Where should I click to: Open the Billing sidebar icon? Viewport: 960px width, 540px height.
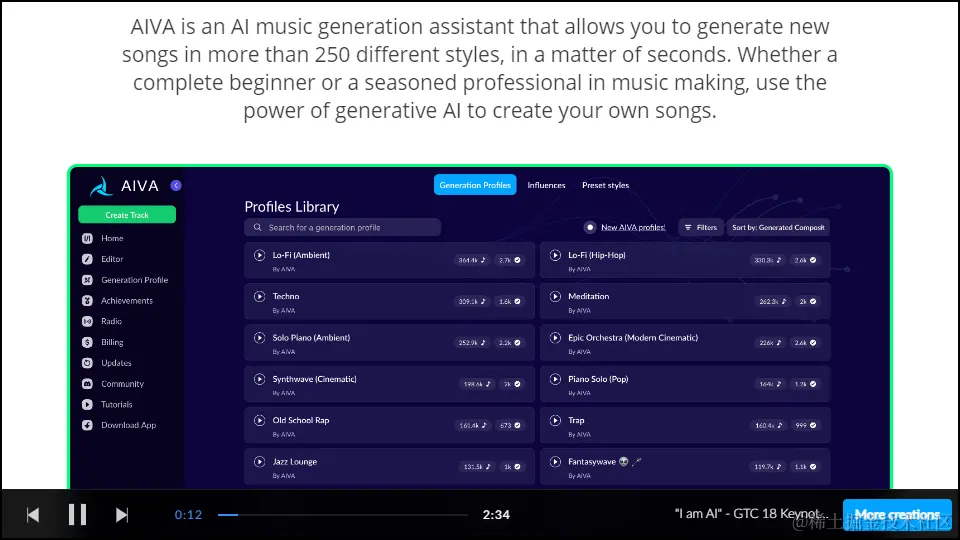click(87, 342)
